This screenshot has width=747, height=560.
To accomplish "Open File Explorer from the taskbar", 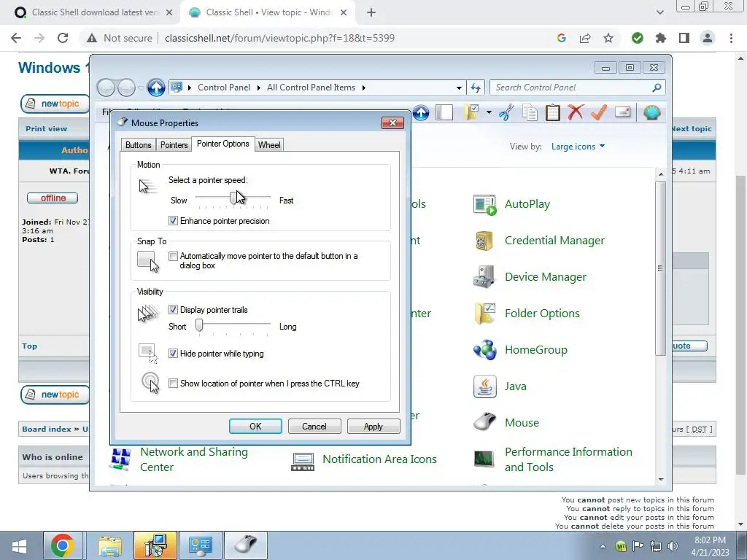I will [x=110, y=545].
